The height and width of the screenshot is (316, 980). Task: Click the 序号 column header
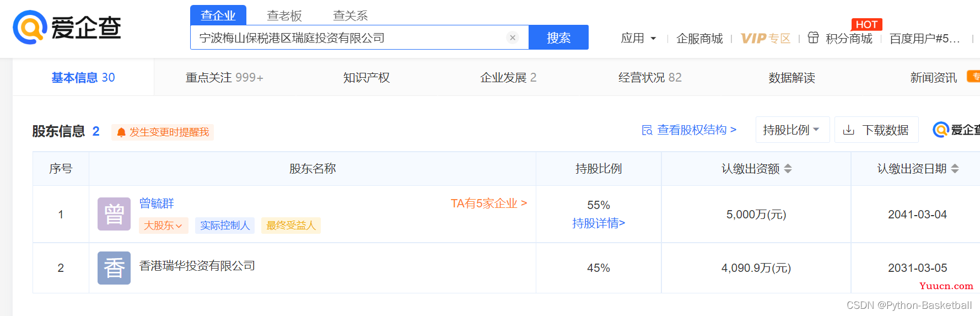click(x=61, y=169)
